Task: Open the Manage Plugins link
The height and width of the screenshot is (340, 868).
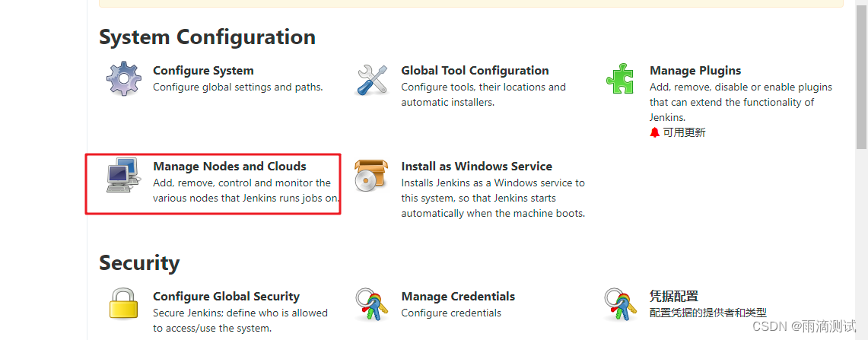Action: [695, 71]
